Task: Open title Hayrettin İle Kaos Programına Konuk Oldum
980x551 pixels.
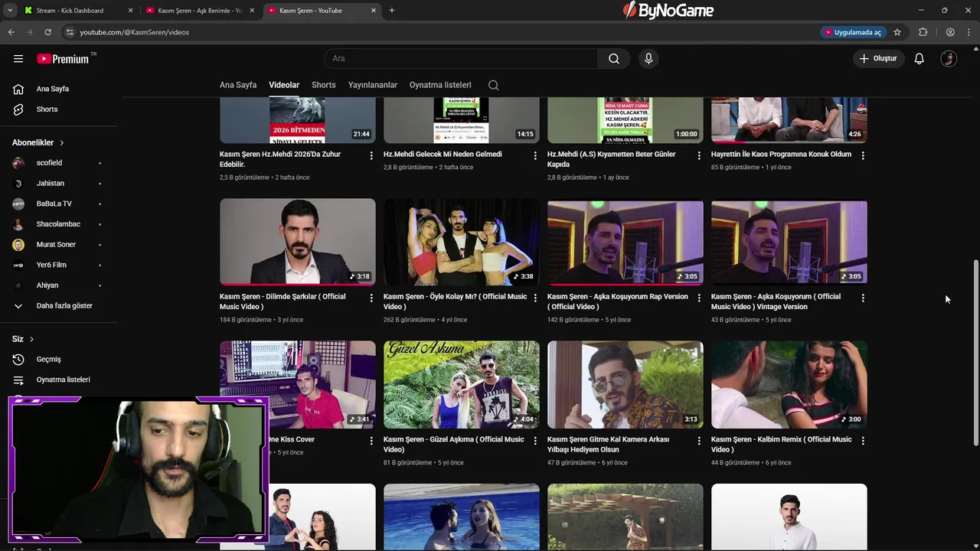Action: (781, 154)
